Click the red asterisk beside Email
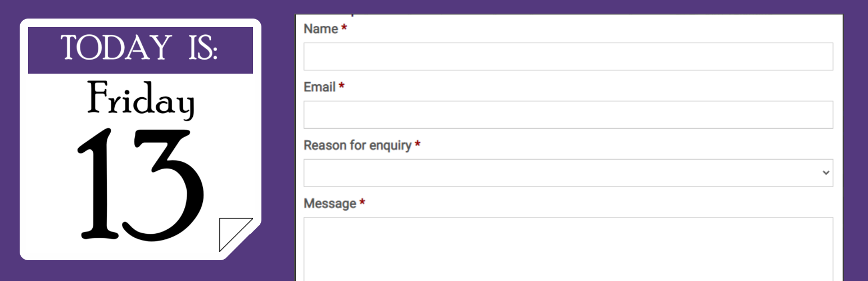868x281 pixels. (342, 87)
